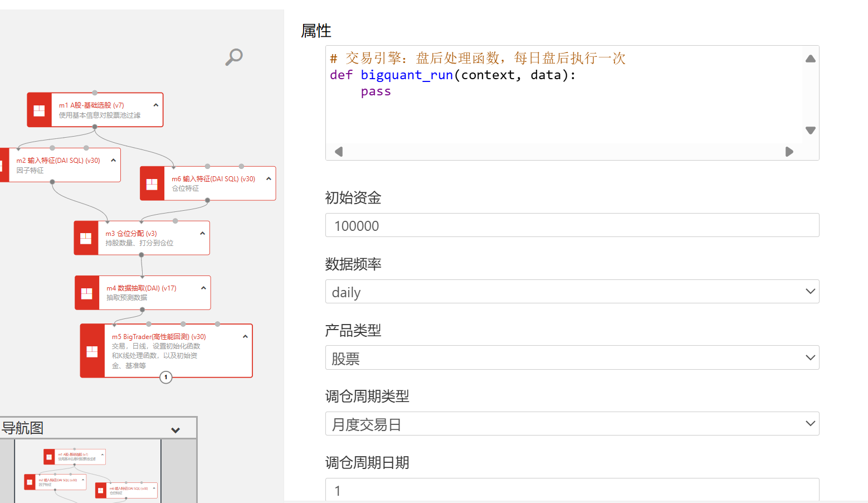Click the magnifier search icon on canvas
The image size is (868, 503).
[x=234, y=56]
